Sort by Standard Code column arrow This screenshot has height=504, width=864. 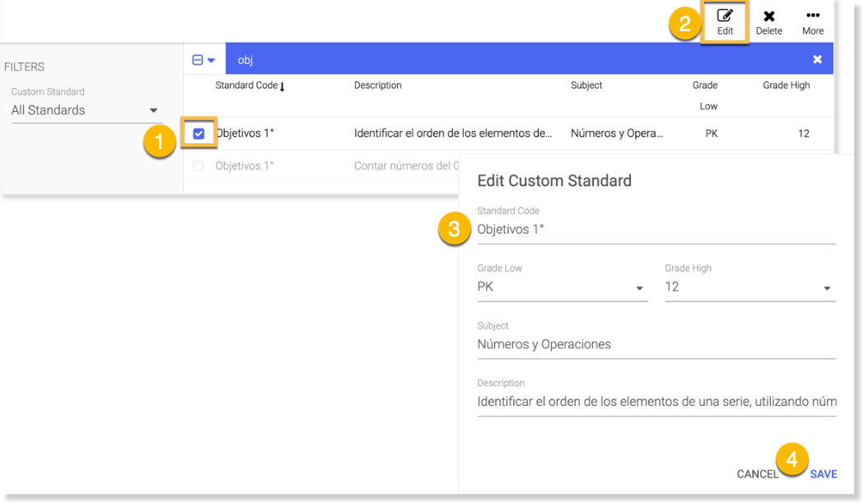tap(282, 86)
